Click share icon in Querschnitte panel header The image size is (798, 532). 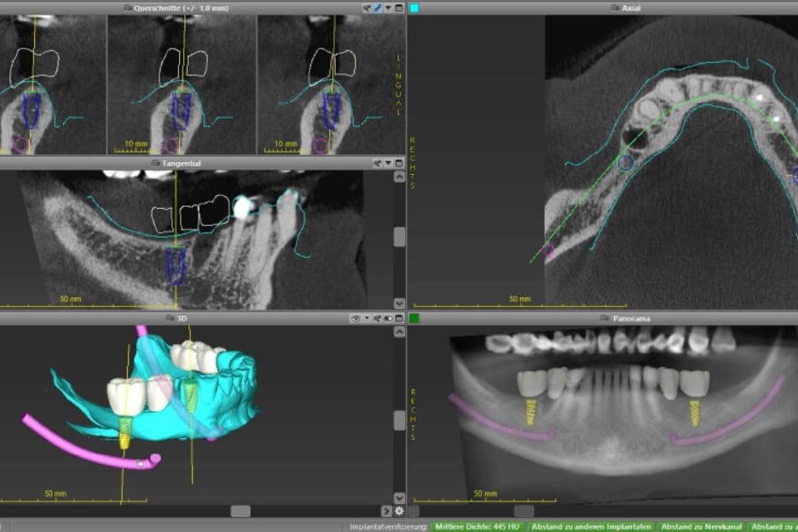tap(367, 8)
